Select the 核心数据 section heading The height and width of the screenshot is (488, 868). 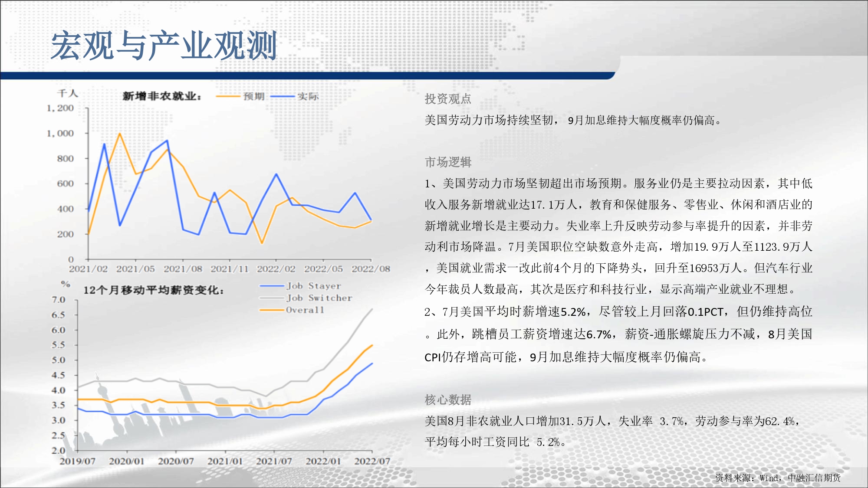tap(448, 400)
